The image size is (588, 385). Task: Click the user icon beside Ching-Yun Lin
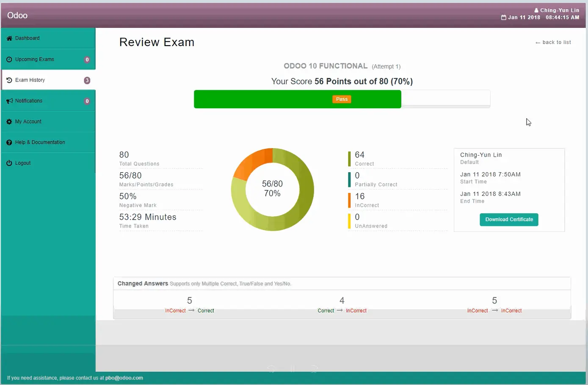click(x=537, y=10)
